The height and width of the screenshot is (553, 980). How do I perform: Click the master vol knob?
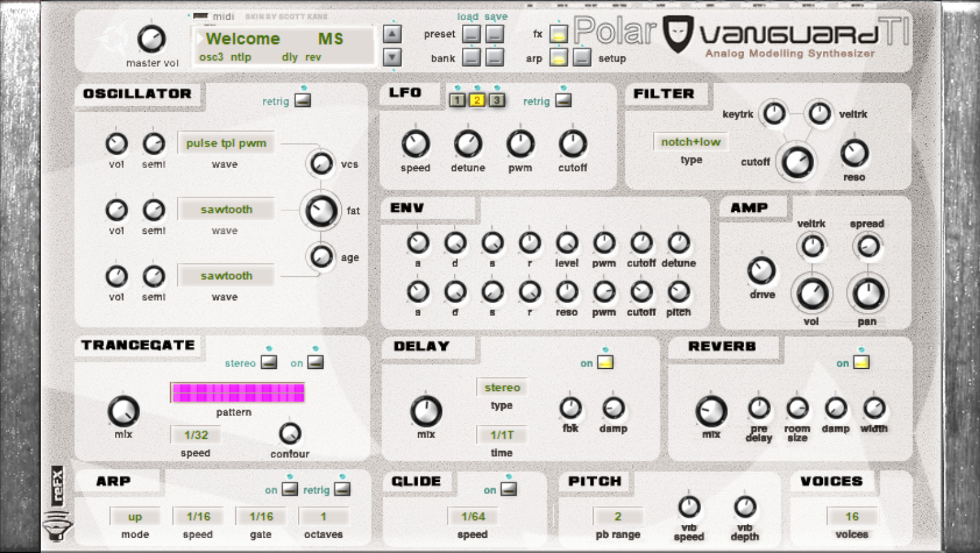[152, 39]
